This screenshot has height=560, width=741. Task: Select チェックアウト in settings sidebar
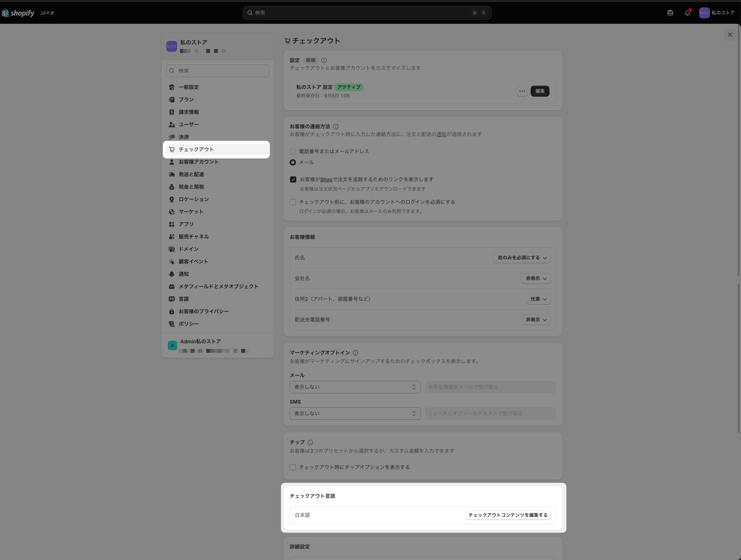click(x=217, y=150)
